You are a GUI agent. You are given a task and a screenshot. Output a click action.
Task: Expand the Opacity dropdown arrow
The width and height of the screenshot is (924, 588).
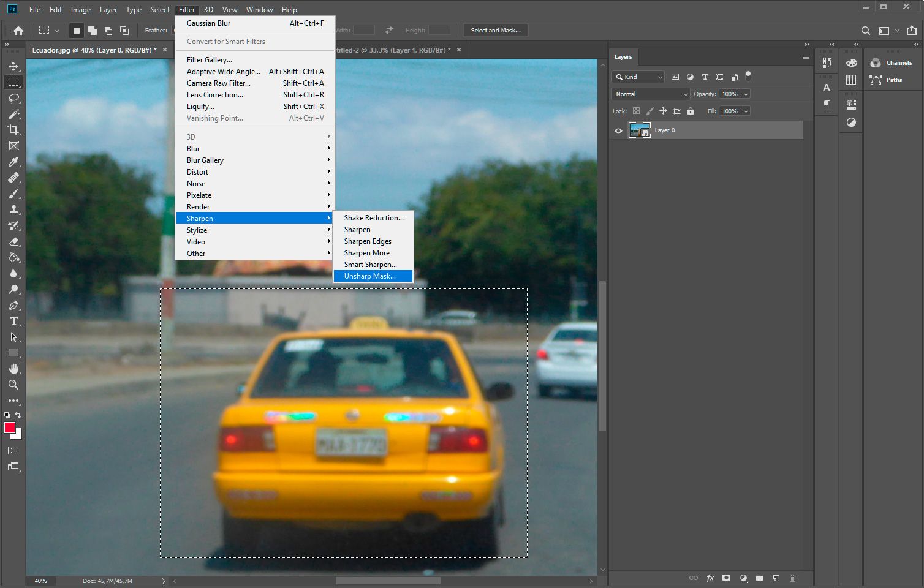tap(745, 94)
